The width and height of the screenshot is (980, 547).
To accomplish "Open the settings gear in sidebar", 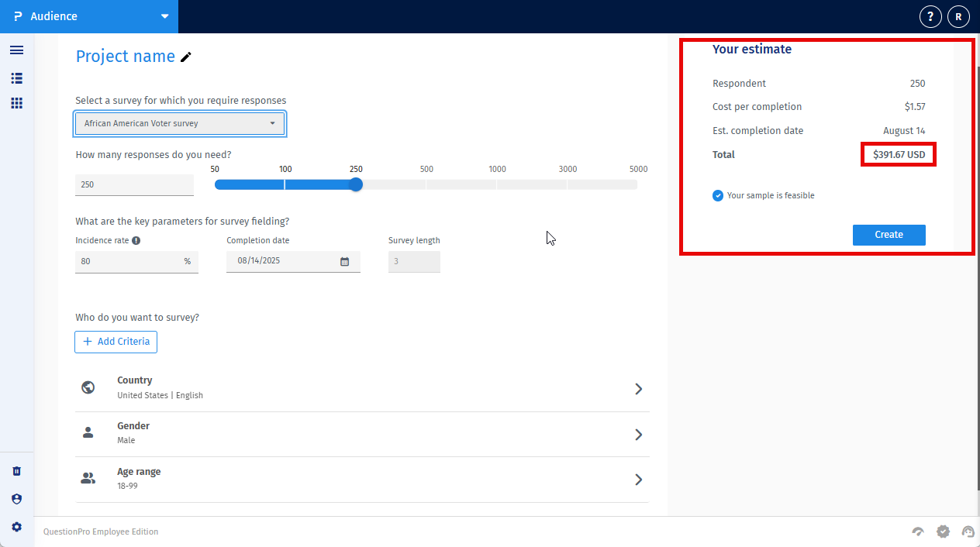I will point(16,527).
